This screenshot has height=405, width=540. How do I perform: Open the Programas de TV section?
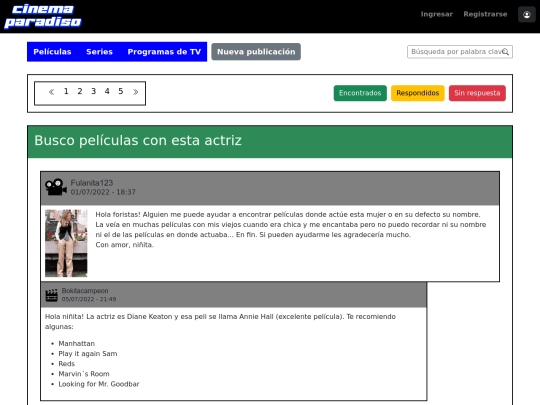(164, 52)
